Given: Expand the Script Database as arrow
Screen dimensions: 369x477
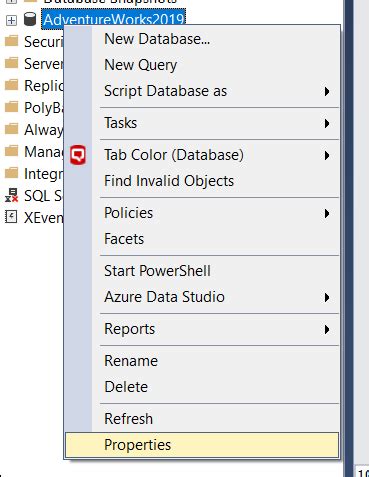Looking at the screenshot, I should click(327, 91).
